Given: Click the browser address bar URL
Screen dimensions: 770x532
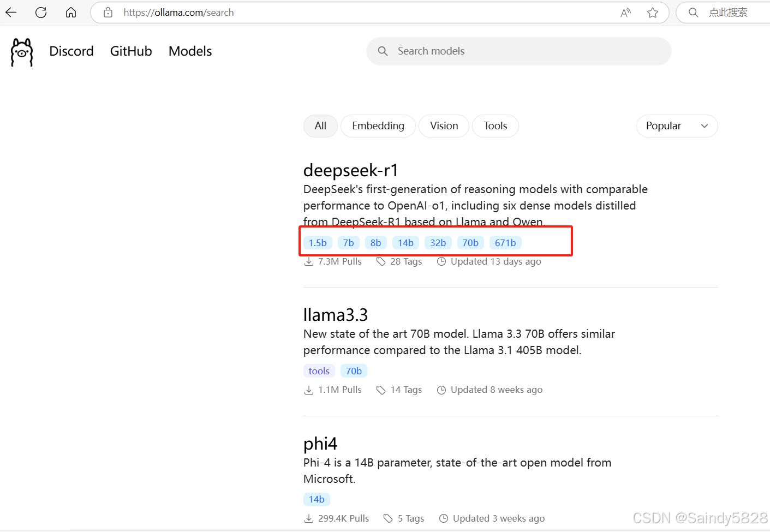Looking at the screenshot, I should [178, 12].
